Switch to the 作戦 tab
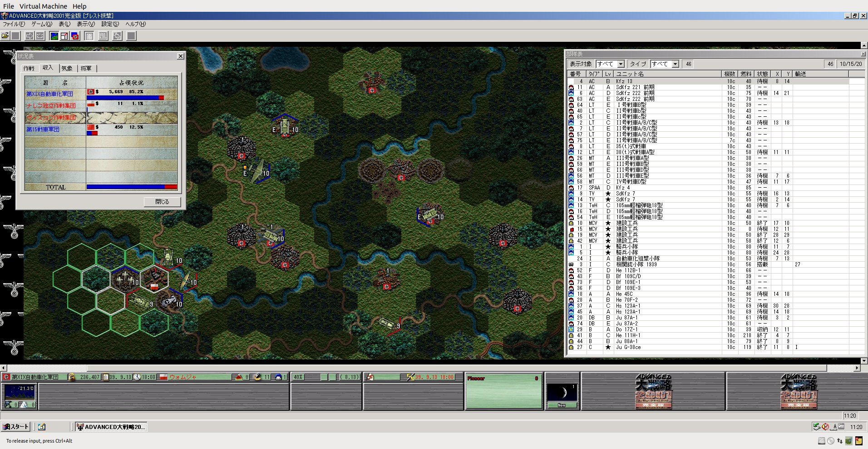This screenshot has width=868, height=449. (x=29, y=69)
